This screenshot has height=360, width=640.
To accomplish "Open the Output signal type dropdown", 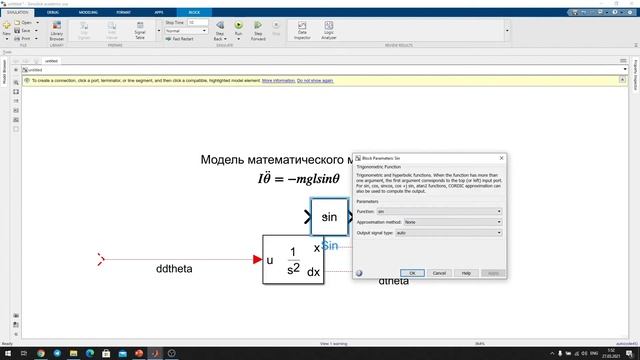I will 449,233.
